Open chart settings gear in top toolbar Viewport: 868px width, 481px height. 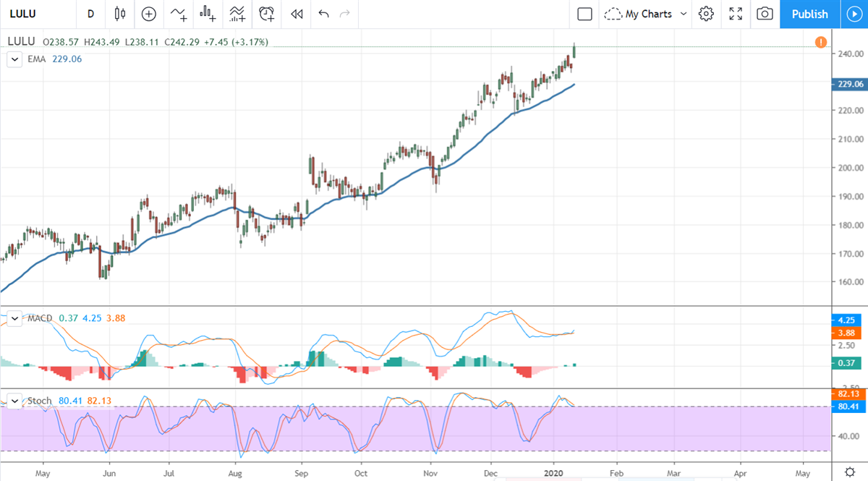point(706,14)
